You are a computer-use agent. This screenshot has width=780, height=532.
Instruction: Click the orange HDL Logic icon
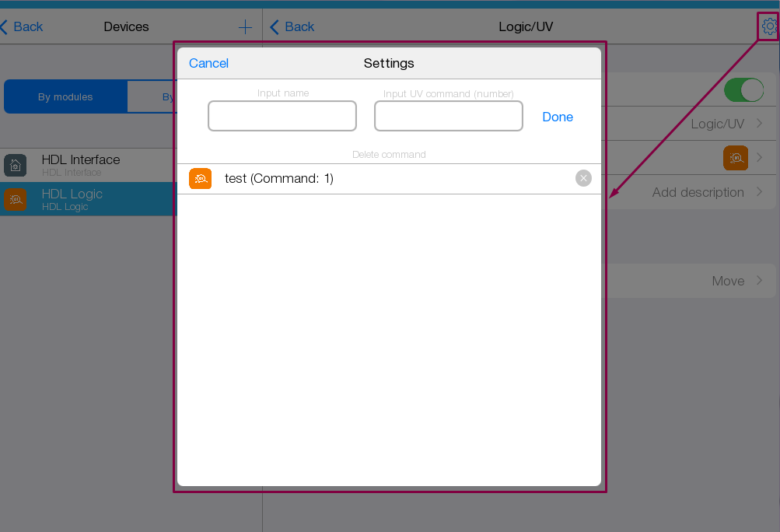(15, 199)
